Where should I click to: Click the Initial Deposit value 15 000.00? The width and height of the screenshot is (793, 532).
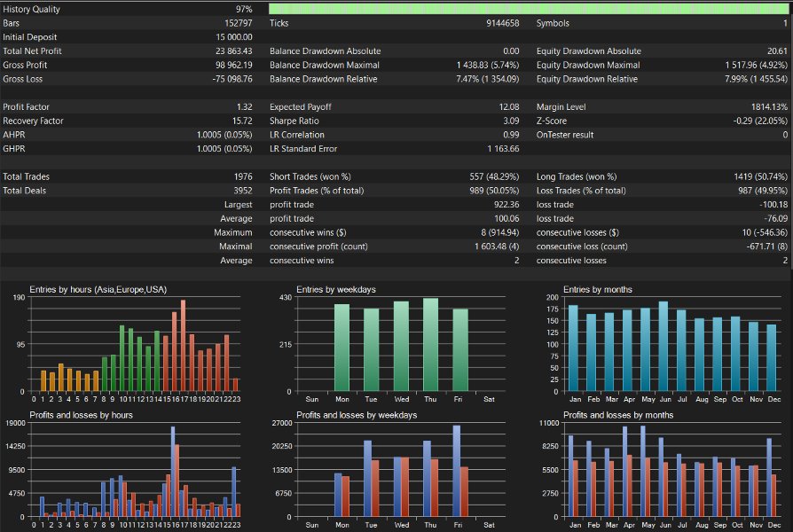coord(234,37)
